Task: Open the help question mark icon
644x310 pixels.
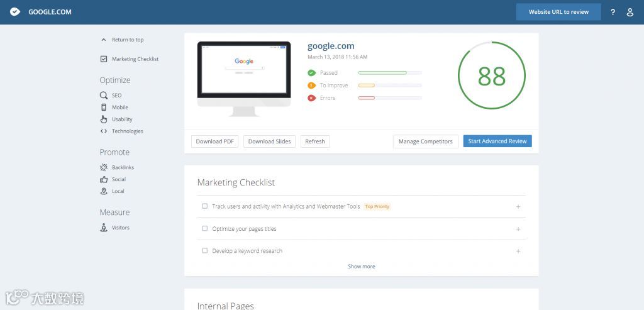Action: click(613, 13)
